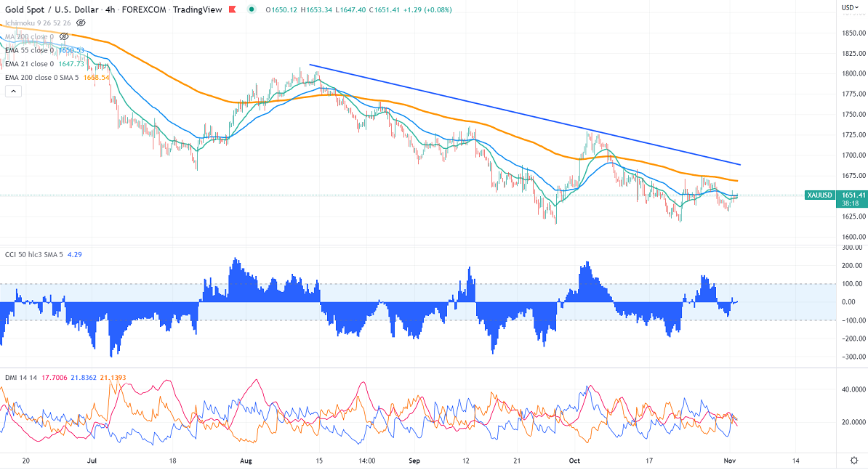868x470 pixels.
Task: Show the hidden Ichimoku indicator via eye icon
Action: click(x=81, y=23)
